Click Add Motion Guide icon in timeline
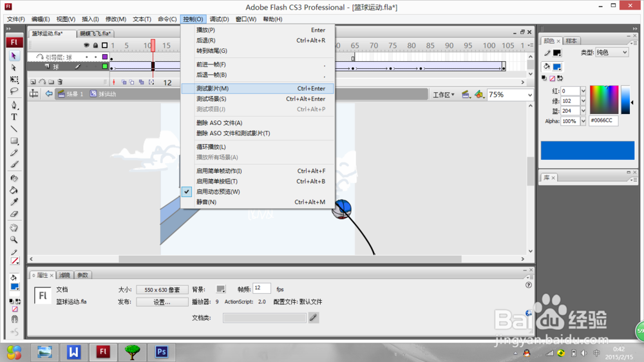644x362 pixels. tap(42, 82)
